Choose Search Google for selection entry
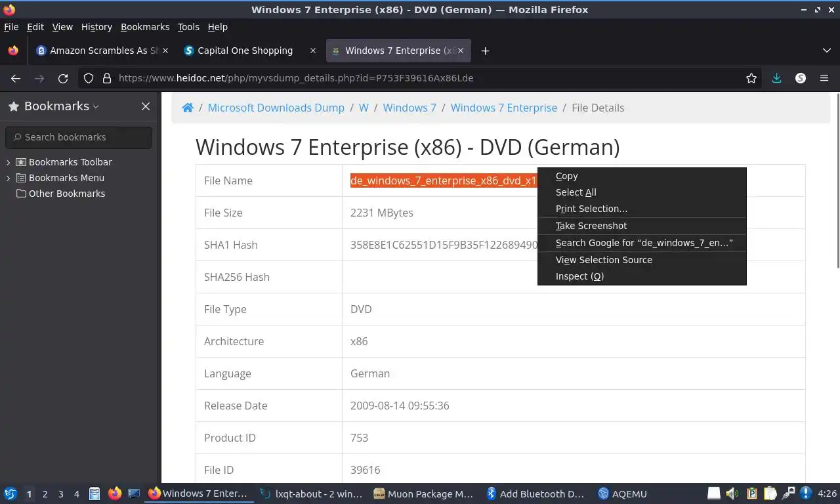 click(642, 243)
